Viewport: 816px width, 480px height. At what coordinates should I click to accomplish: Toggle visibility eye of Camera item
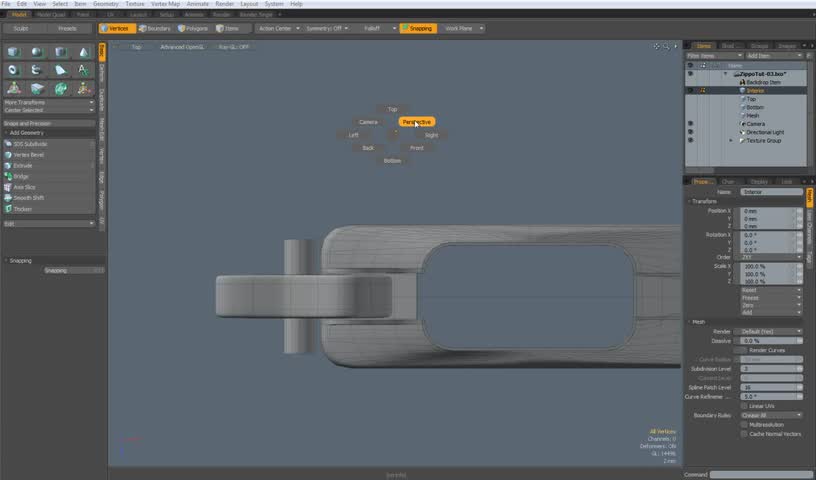click(690, 123)
